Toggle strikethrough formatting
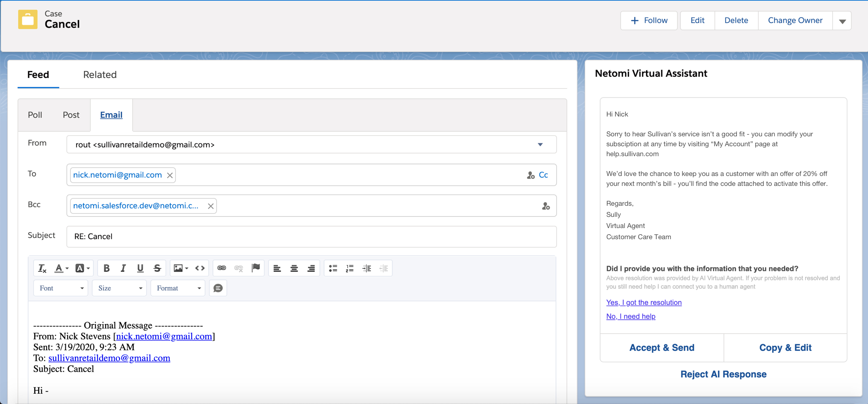This screenshot has height=404, width=868. click(157, 269)
